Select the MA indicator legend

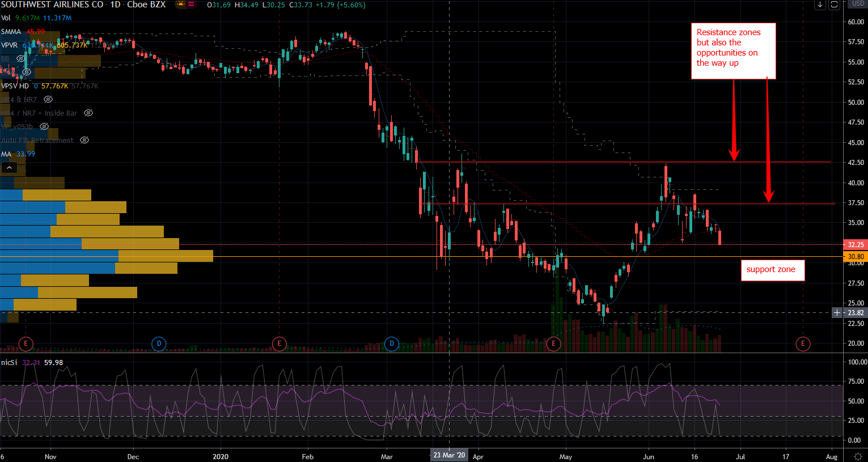click(6, 154)
